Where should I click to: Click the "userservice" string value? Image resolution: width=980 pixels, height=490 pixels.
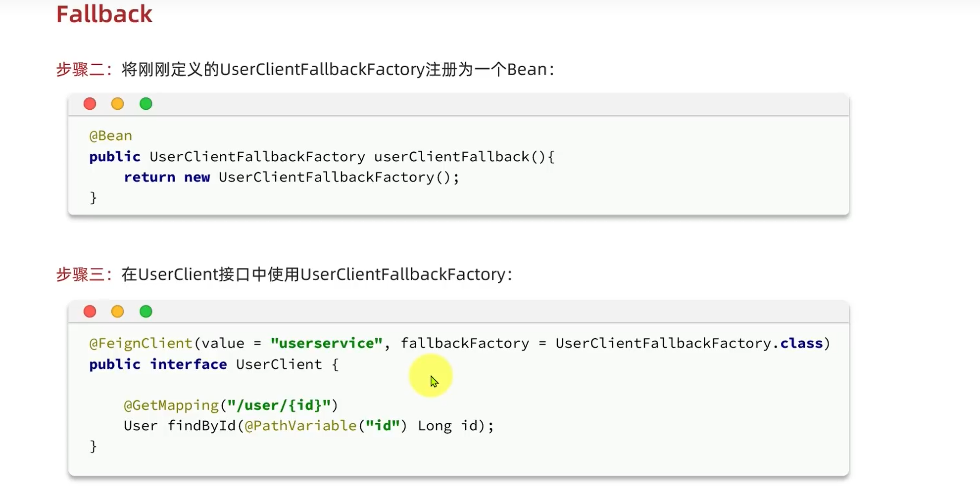(x=327, y=343)
